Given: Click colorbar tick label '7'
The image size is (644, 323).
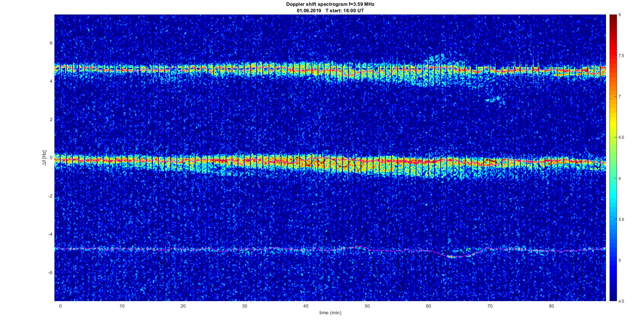Looking at the screenshot, I should click(620, 97).
